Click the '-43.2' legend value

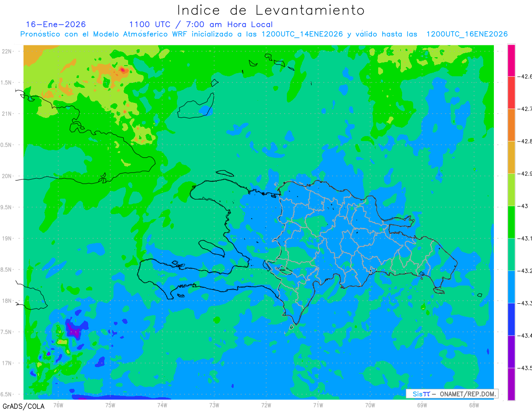[525, 270]
